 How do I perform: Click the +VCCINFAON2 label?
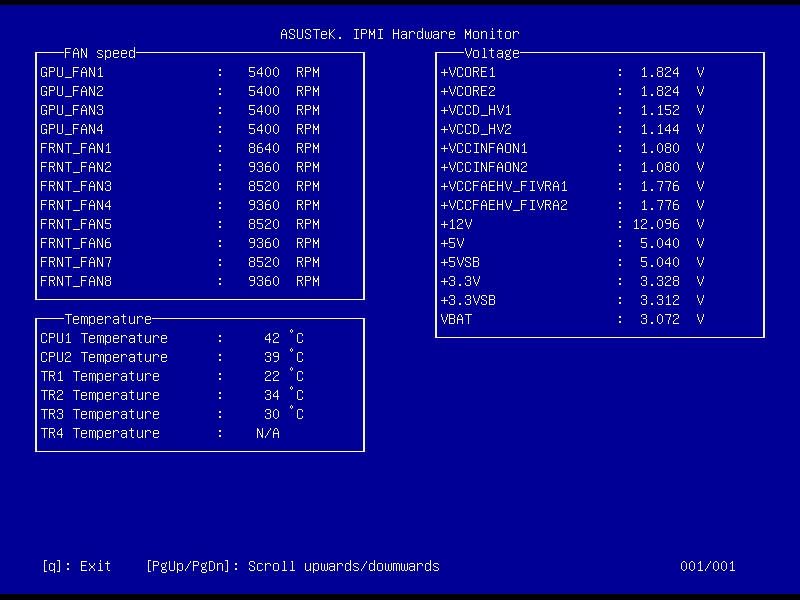(484, 167)
